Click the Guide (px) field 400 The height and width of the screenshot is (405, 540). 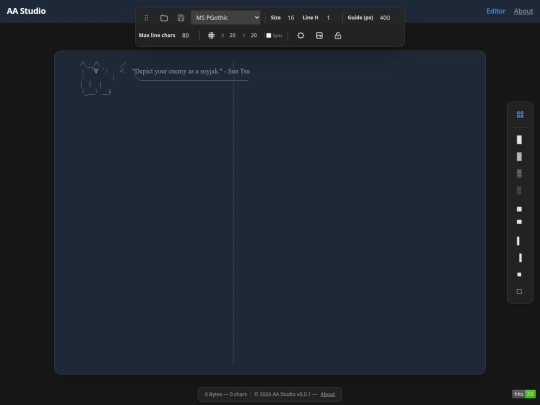pyautogui.click(x=385, y=18)
